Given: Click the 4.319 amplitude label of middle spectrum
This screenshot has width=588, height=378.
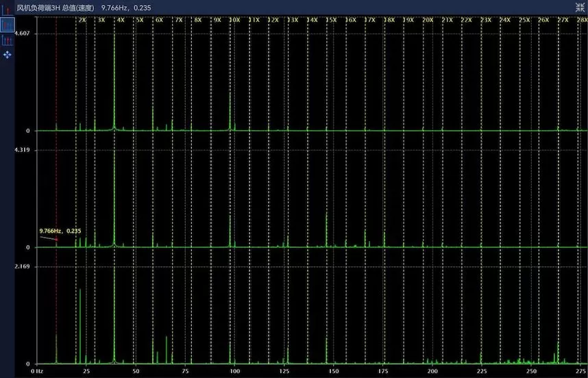Looking at the screenshot, I should (x=23, y=150).
